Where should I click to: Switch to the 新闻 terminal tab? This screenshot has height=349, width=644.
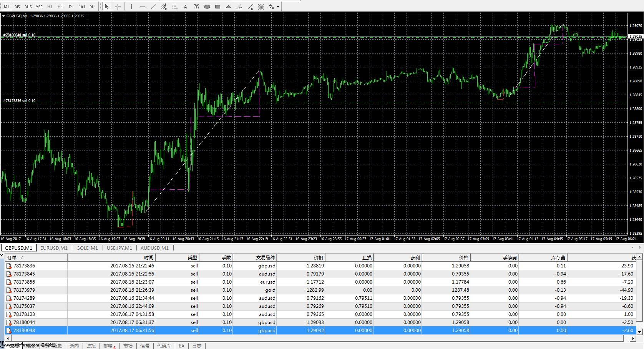(74, 346)
